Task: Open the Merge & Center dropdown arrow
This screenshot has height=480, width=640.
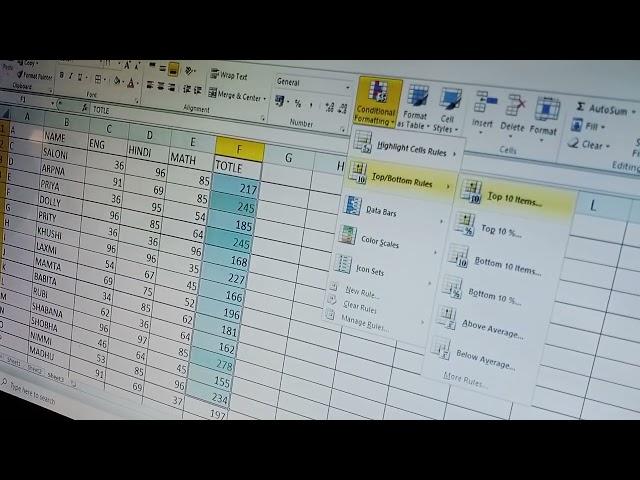Action: click(264, 99)
